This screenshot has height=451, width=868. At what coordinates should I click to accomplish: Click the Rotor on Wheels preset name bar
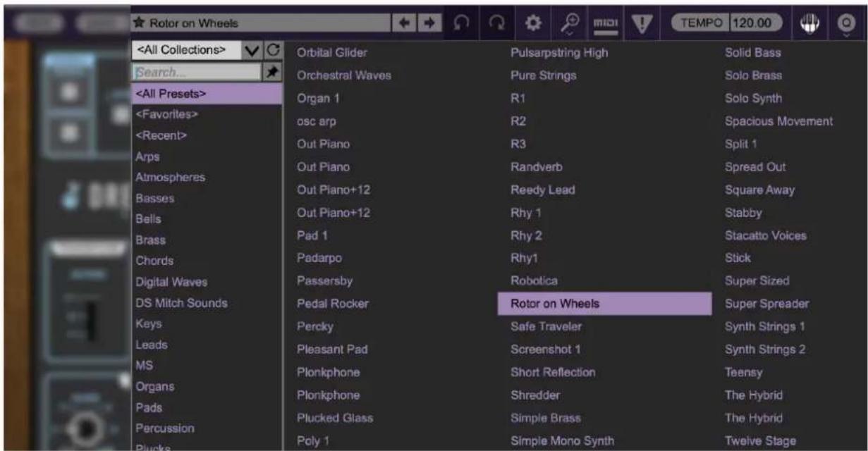pos(261,23)
